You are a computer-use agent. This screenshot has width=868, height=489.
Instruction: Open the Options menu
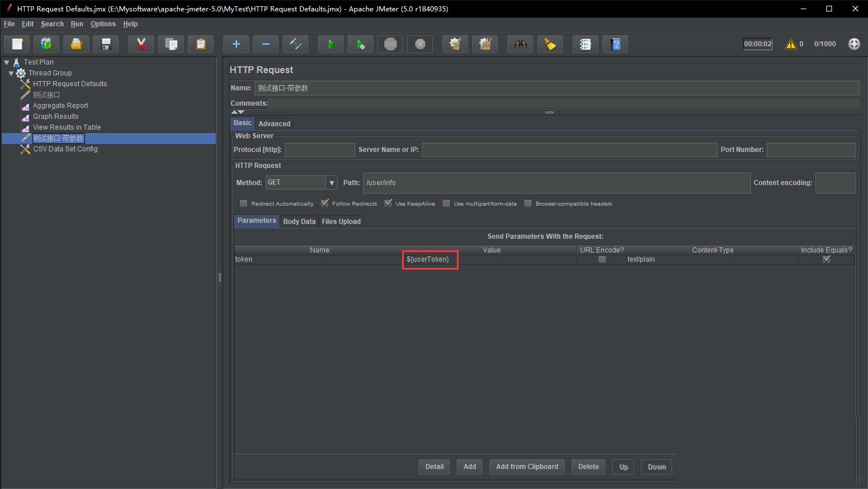[x=103, y=24]
